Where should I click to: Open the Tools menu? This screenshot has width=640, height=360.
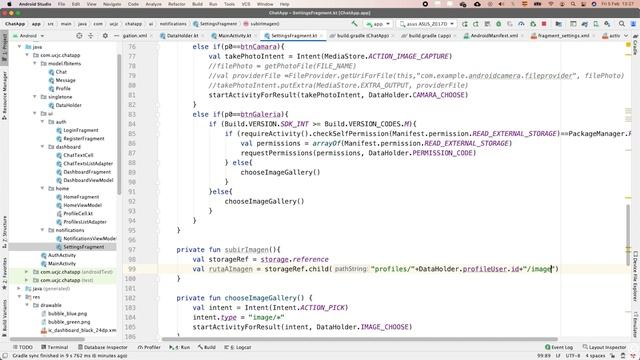pos(229,4)
